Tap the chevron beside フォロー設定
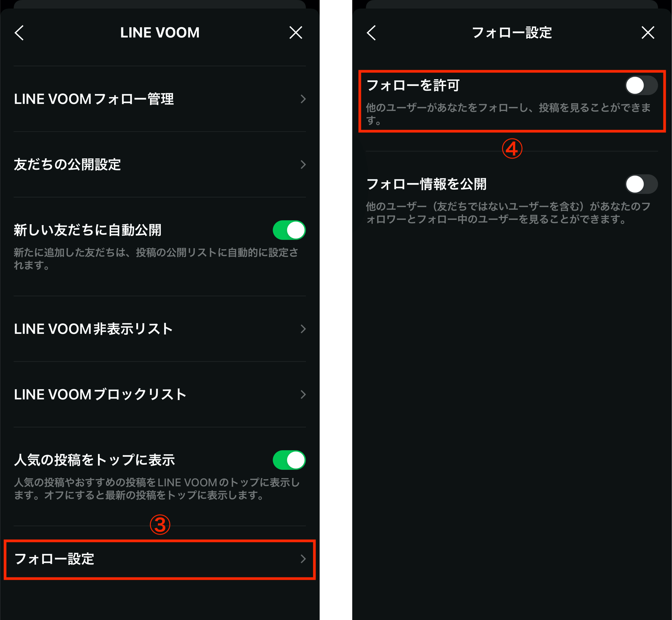This screenshot has width=672, height=620. 303,559
